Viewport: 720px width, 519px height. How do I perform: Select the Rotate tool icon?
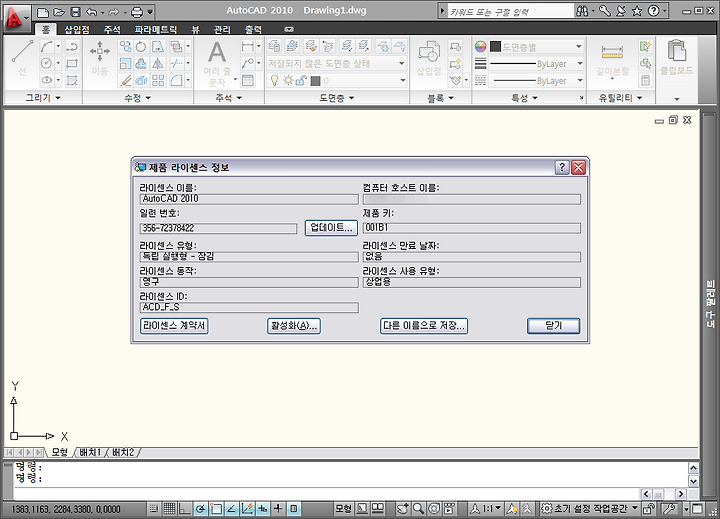[141, 46]
